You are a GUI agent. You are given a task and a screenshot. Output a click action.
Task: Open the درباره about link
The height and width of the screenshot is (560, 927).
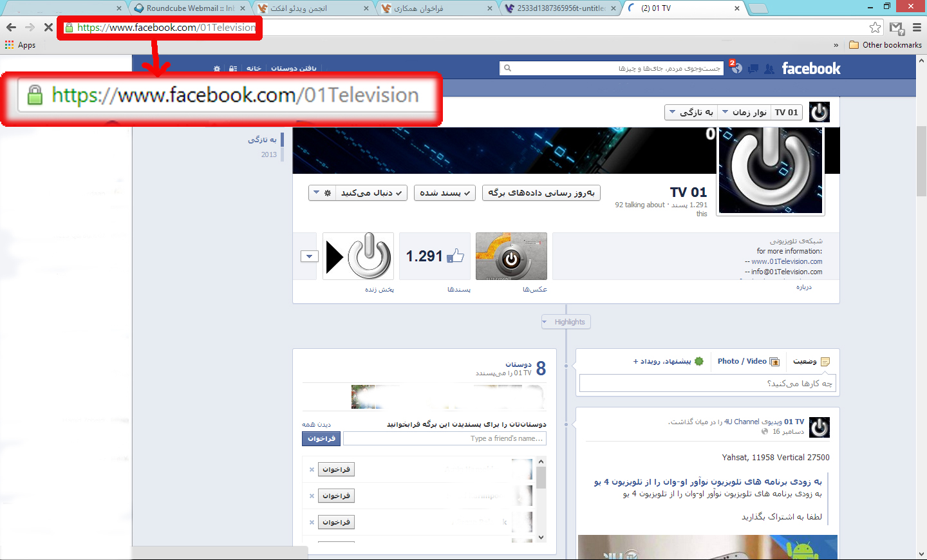(804, 287)
